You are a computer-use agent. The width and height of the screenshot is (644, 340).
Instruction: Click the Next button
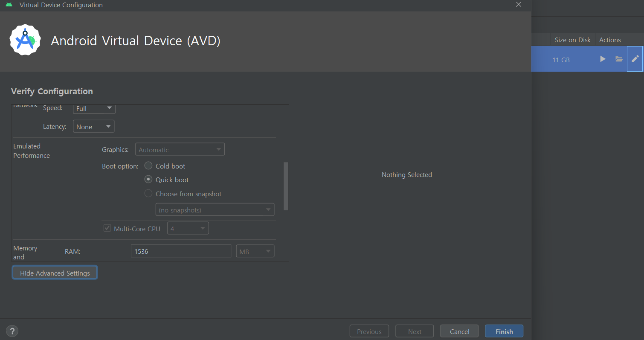click(x=415, y=331)
